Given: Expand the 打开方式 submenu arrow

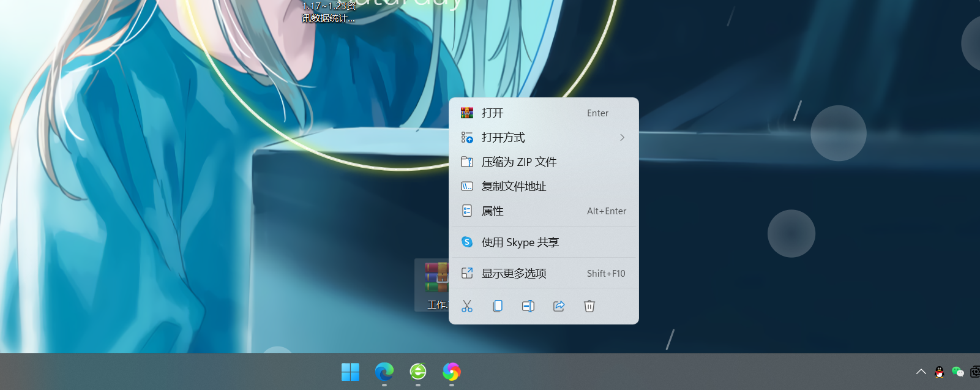Looking at the screenshot, I should click(x=622, y=137).
